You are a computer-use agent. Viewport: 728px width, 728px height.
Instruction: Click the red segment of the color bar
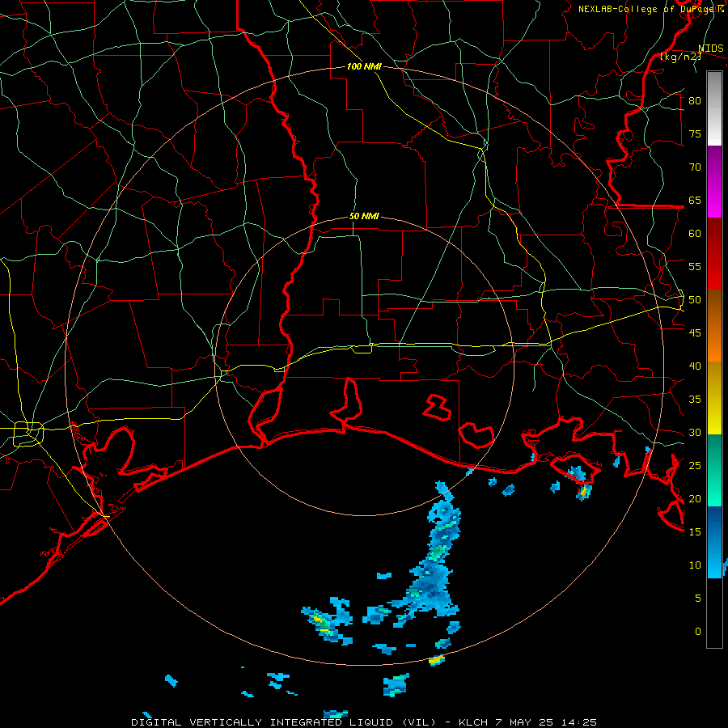(x=714, y=254)
